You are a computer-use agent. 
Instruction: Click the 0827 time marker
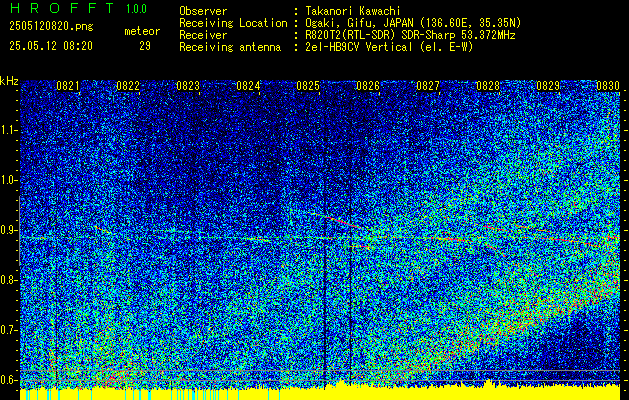(428, 86)
